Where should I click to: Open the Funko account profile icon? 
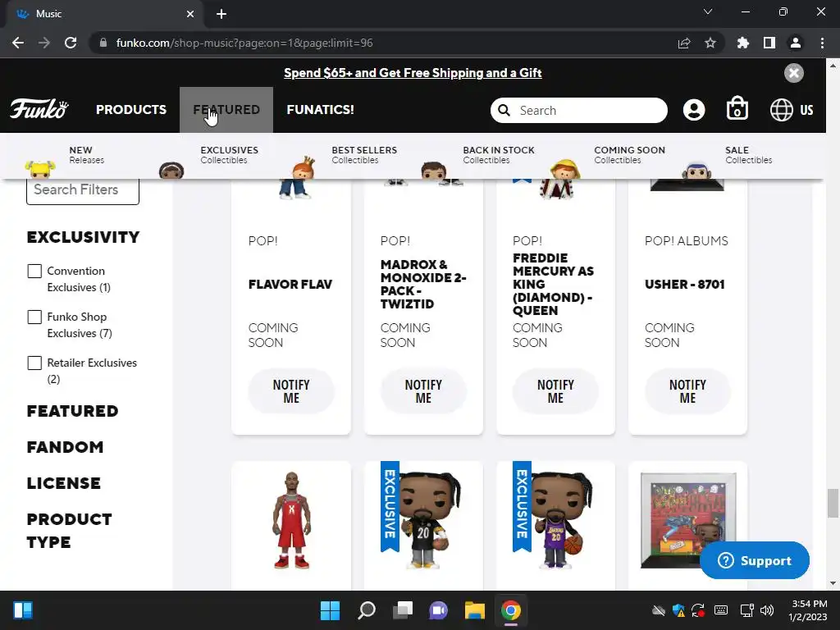click(694, 110)
